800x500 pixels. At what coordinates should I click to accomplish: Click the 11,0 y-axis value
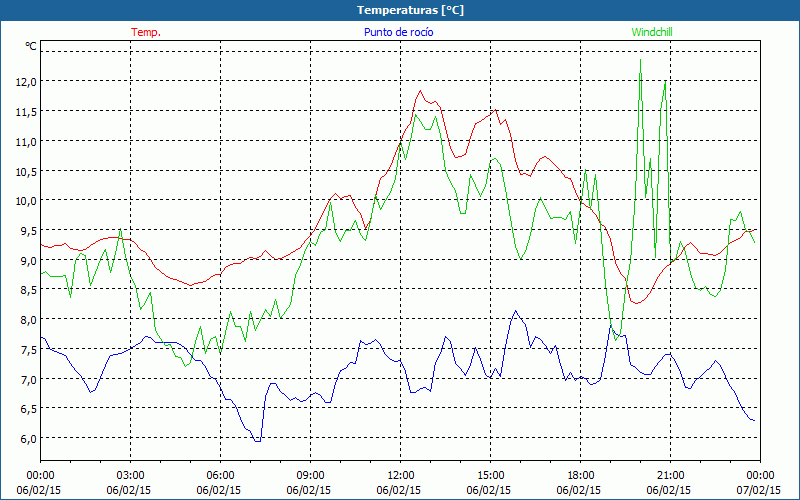26,141
